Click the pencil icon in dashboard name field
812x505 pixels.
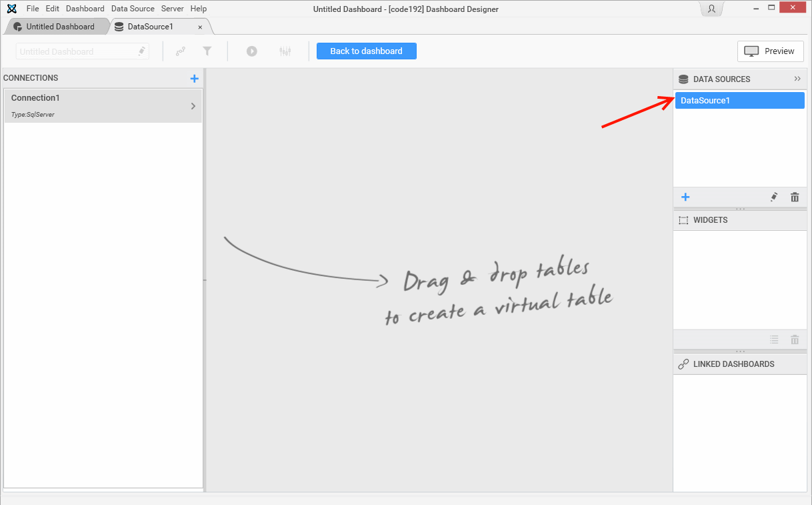141,51
